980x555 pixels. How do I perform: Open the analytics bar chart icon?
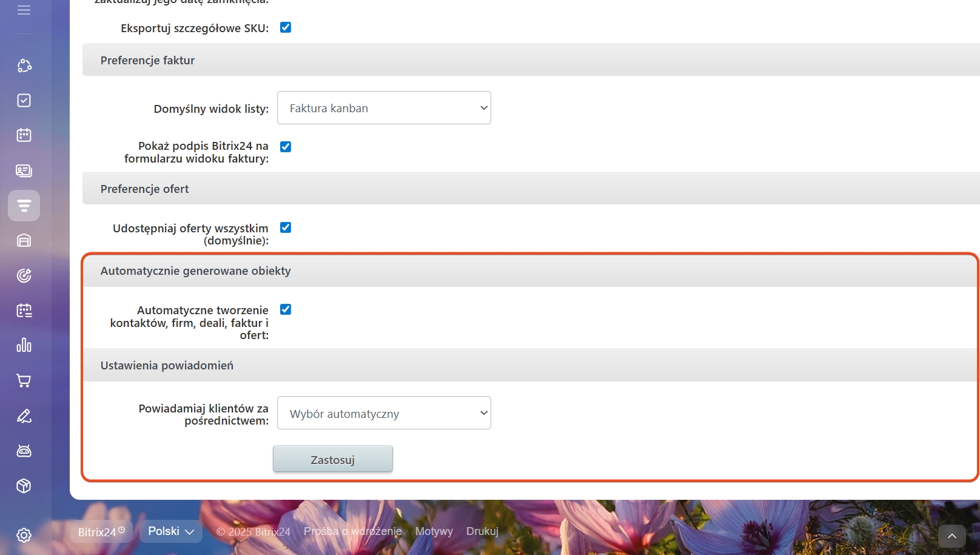pyautogui.click(x=24, y=345)
